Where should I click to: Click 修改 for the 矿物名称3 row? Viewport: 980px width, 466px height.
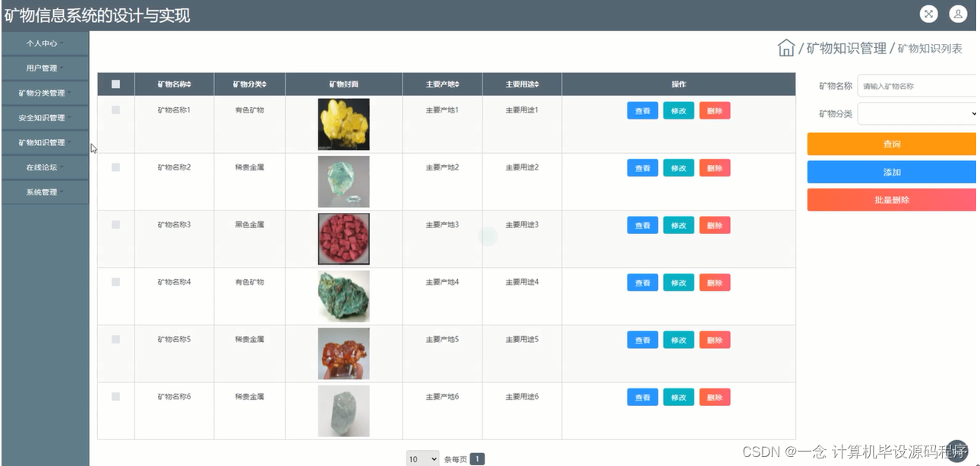pyautogui.click(x=678, y=225)
